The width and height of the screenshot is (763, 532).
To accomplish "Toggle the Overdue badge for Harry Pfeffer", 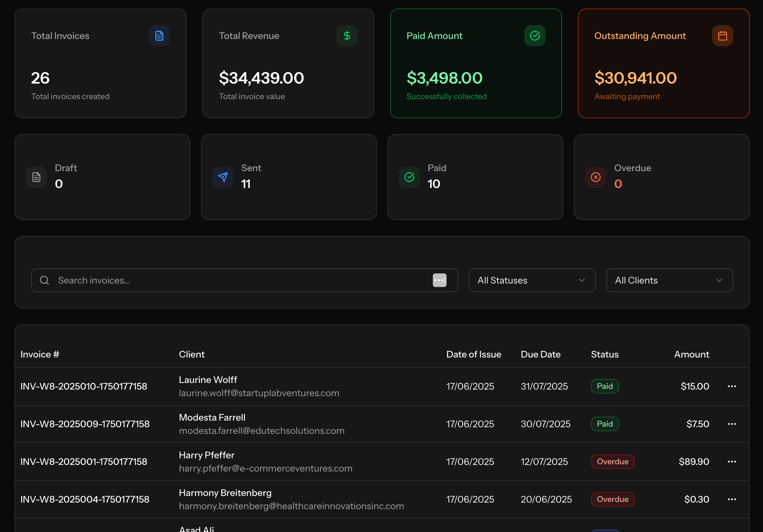I will (613, 461).
